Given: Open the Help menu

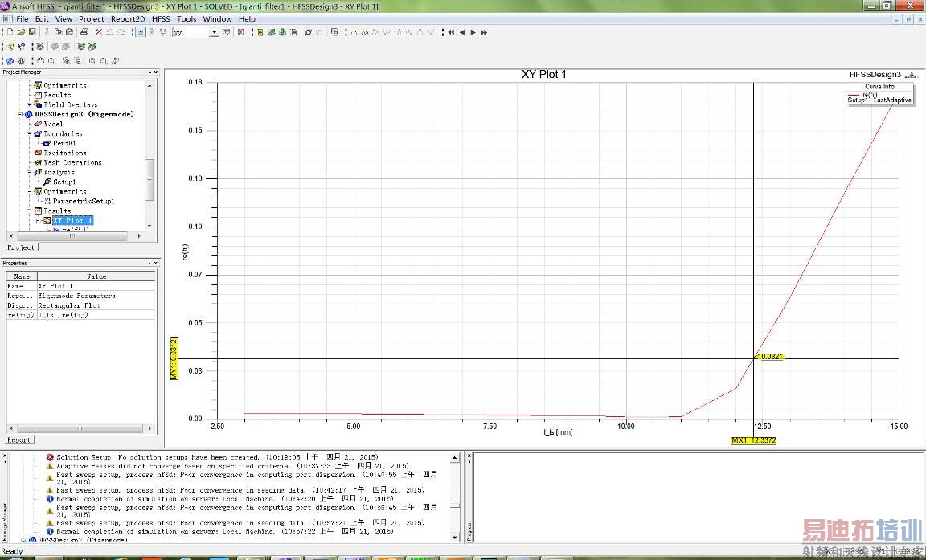Looking at the screenshot, I should point(247,19).
